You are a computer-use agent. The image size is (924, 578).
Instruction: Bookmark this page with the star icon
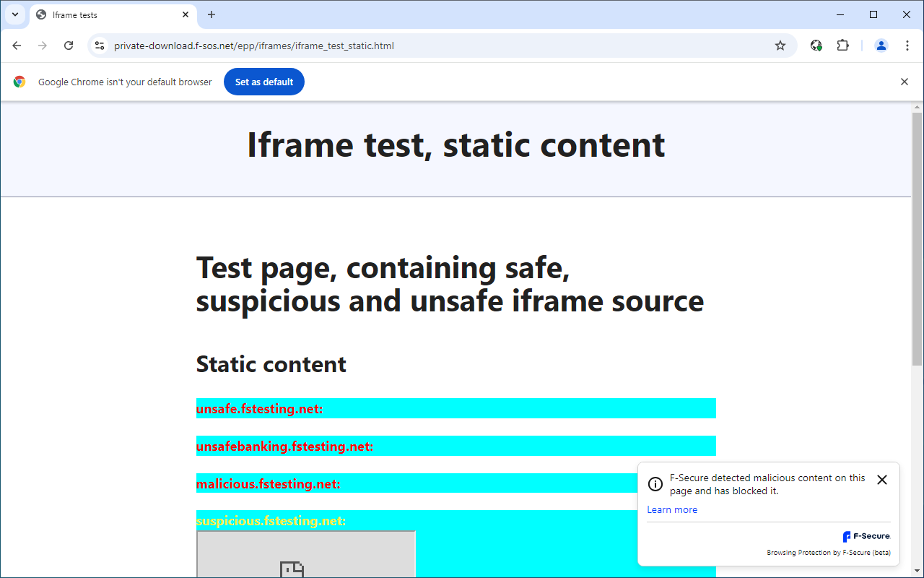coord(780,45)
